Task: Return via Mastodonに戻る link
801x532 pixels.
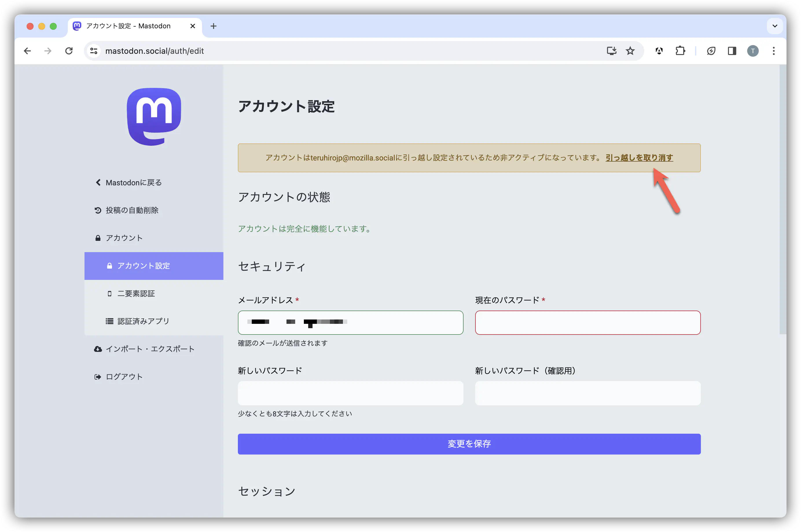Action: tap(128, 182)
